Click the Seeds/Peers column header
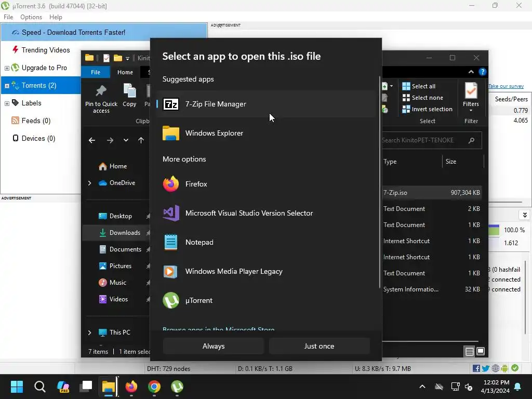This screenshot has width=532, height=399. pyautogui.click(x=511, y=99)
